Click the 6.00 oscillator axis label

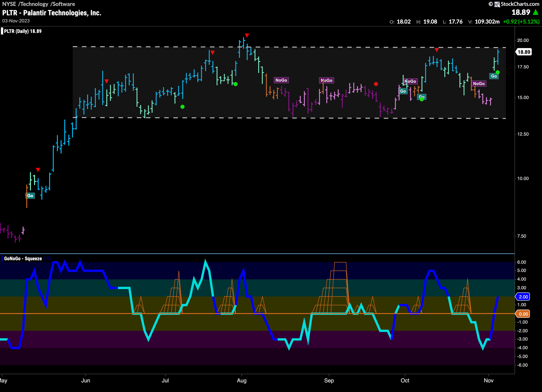coord(521,262)
